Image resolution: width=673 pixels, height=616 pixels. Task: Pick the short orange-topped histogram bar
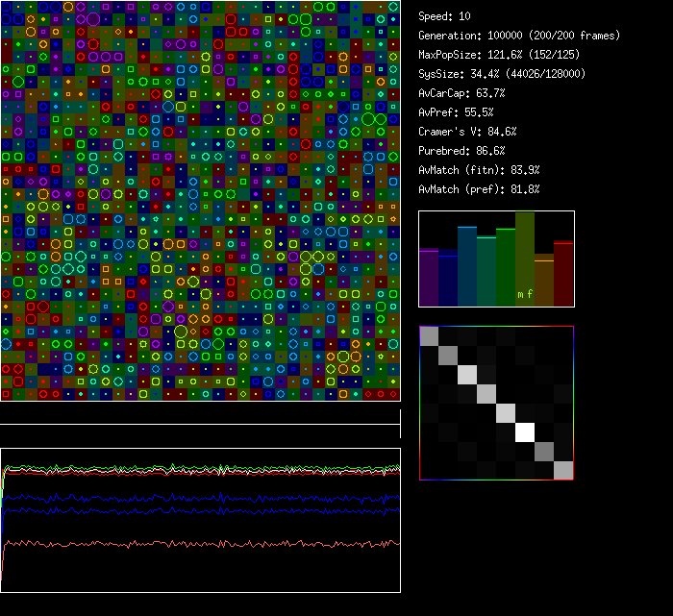point(544,281)
